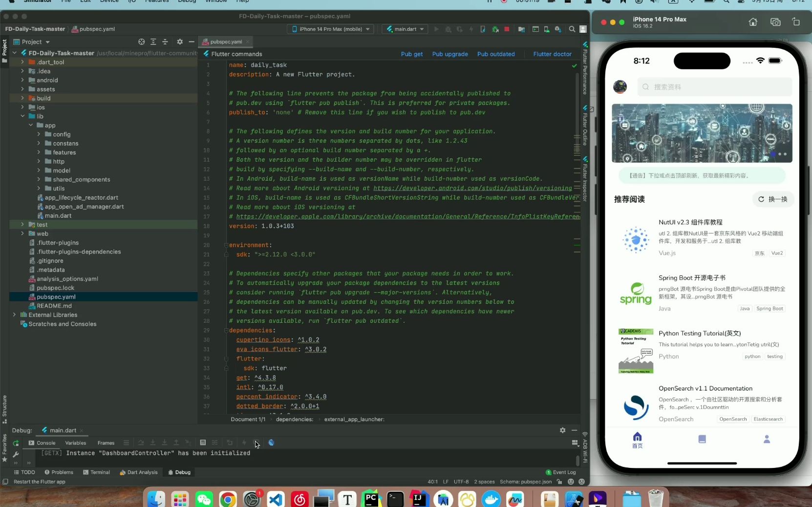Expand the test folder chevron
This screenshot has height=507, width=812.
click(x=22, y=225)
